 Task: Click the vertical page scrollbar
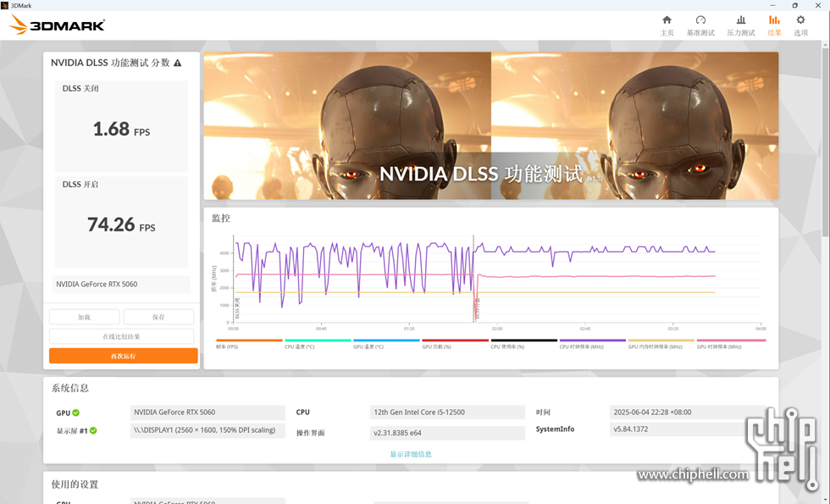(x=825, y=143)
